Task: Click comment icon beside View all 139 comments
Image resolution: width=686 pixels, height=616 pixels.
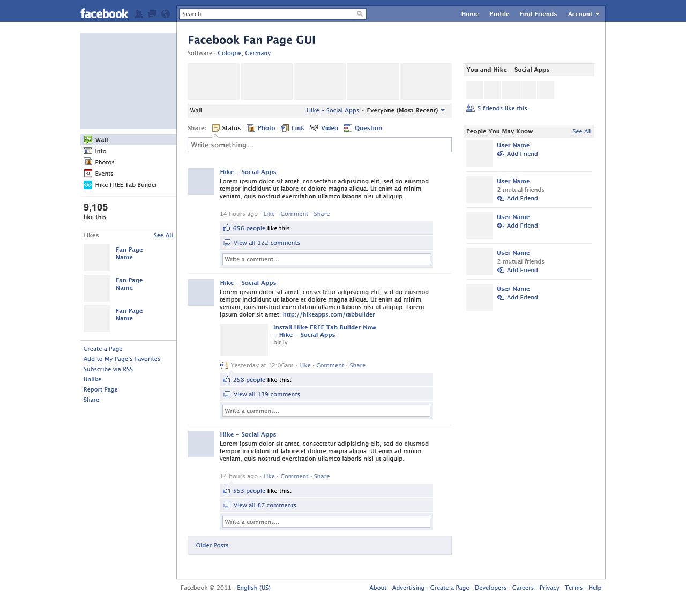Action: (x=227, y=394)
